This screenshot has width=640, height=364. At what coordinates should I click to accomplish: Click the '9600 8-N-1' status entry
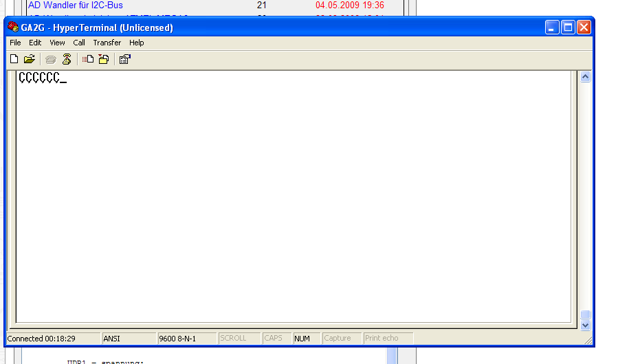pyautogui.click(x=187, y=339)
